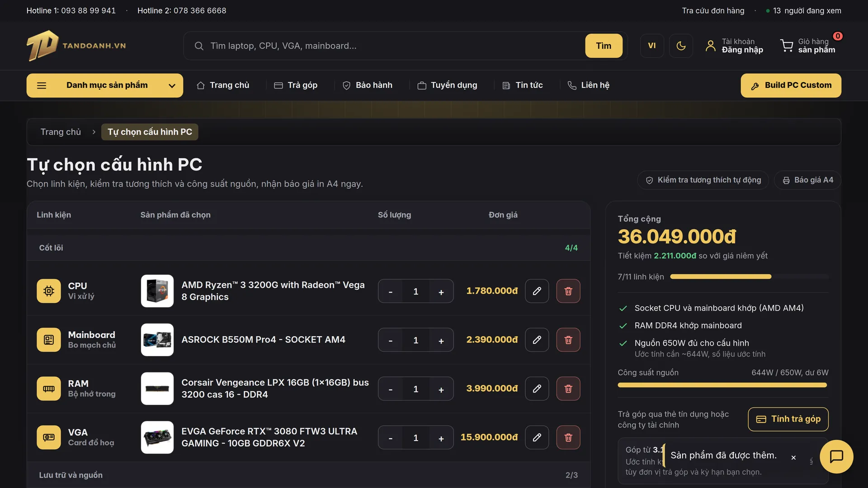
Task: Switch language using the VI button
Action: (x=652, y=46)
